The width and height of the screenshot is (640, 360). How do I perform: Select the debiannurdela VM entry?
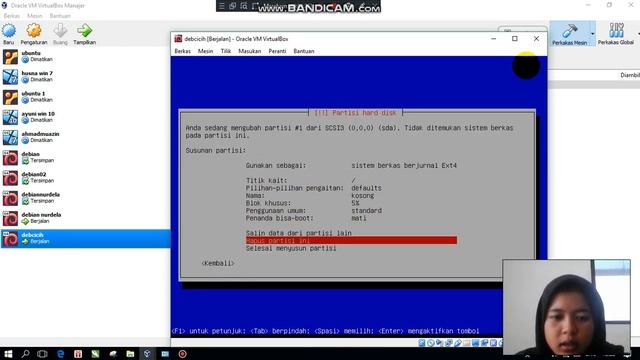click(85, 198)
